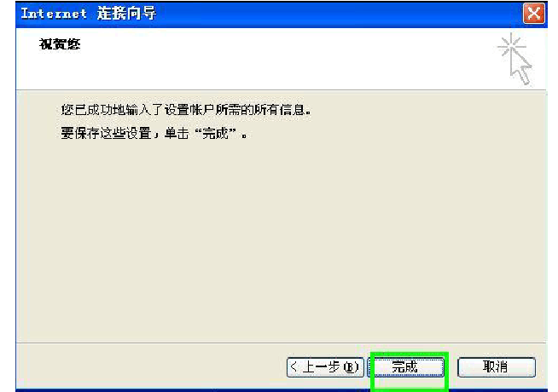Click the empty title bar area left of close

point(338,14)
